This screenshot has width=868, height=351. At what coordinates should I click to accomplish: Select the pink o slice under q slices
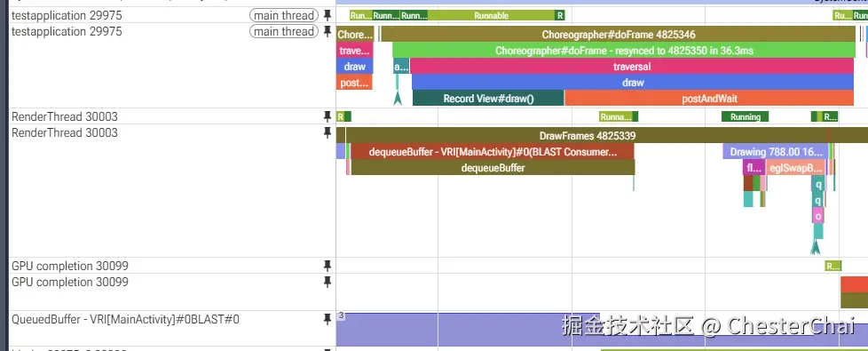point(818,216)
